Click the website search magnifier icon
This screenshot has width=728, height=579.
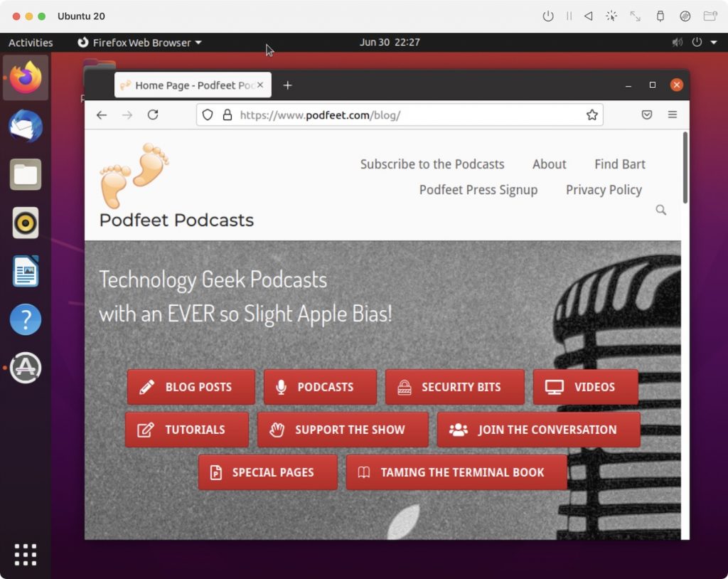coord(660,210)
